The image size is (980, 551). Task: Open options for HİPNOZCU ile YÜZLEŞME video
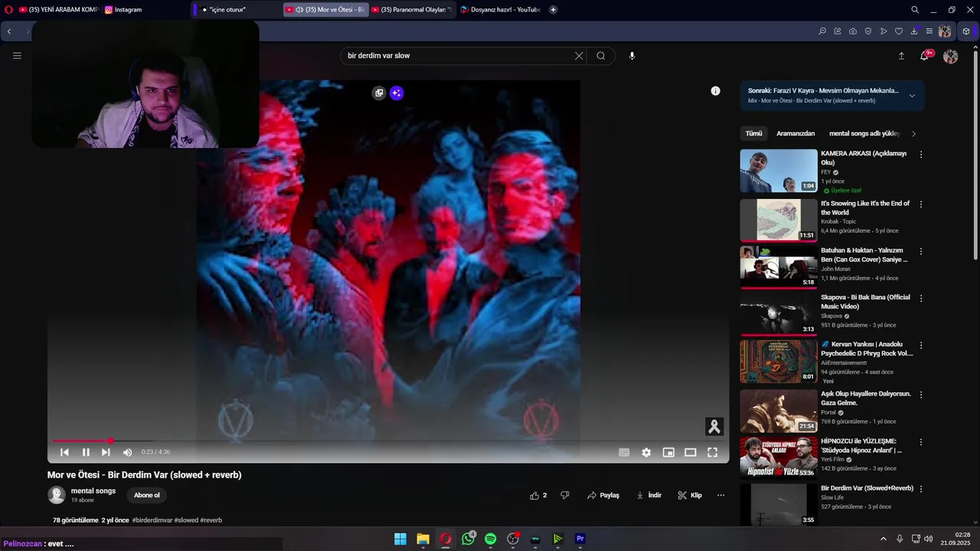[921, 442]
